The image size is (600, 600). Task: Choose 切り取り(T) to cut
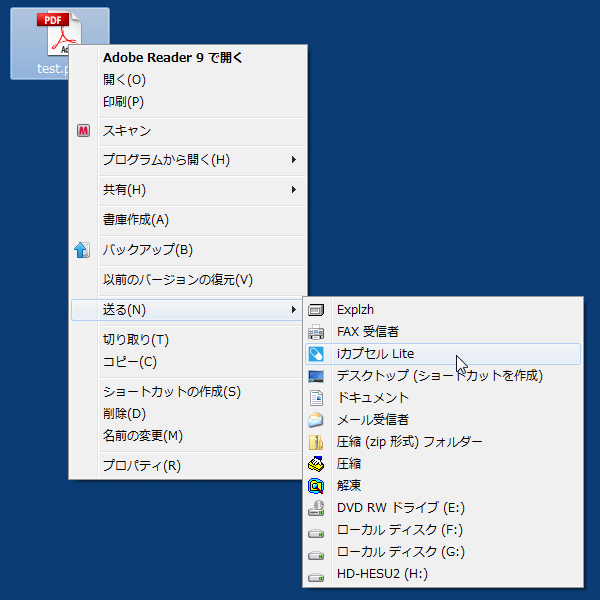point(187,339)
